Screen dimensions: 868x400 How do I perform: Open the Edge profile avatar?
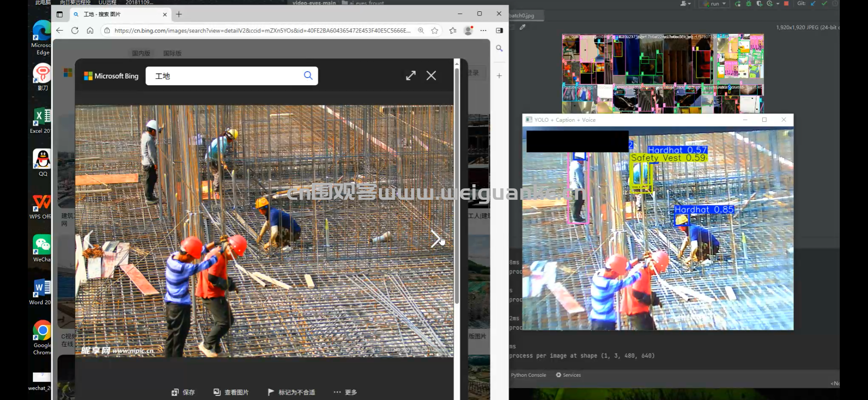pos(468,31)
